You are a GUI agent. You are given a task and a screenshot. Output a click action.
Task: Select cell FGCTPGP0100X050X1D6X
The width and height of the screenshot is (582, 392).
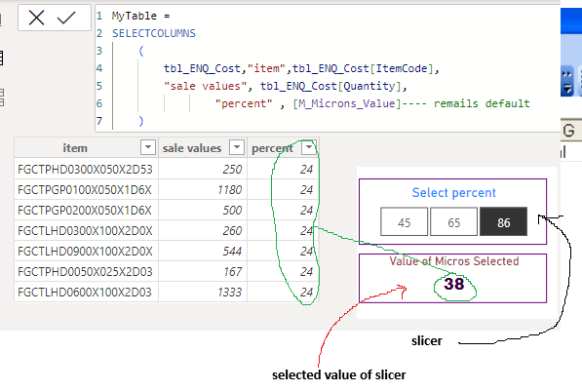(x=85, y=190)
